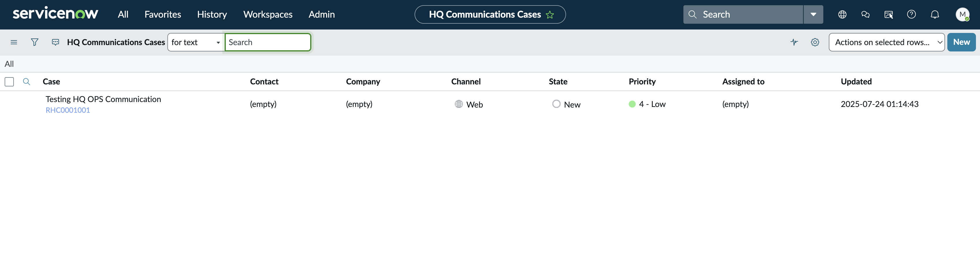Screen dimensions: 980x259
Task: Open the user profile avatar menu
Action: 962,14
